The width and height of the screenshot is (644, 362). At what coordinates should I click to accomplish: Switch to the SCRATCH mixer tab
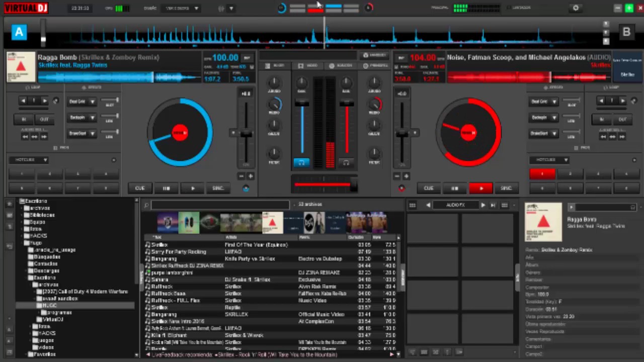pyautogui.click(x=341, y=66)
